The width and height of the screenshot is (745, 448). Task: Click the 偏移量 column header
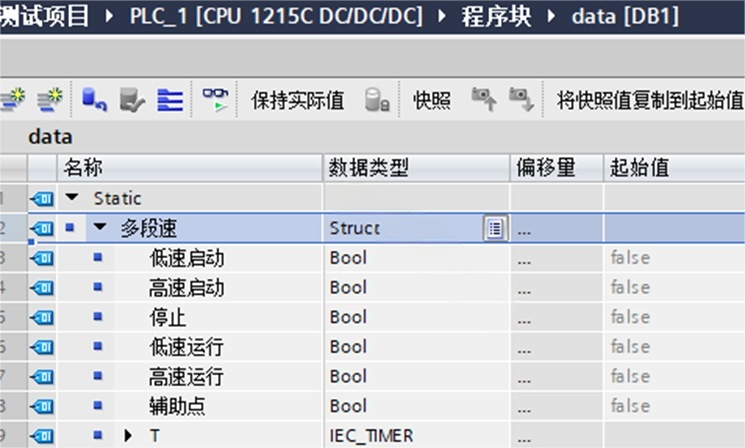(x=557, y=167)
